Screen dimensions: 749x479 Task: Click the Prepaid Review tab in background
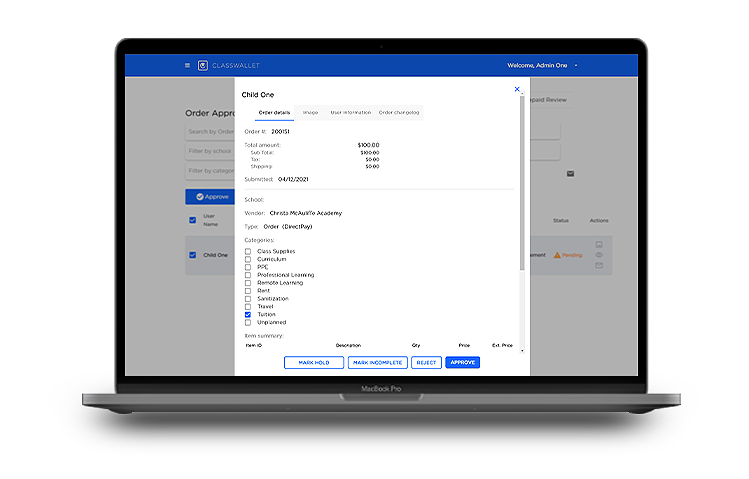click(549, 100)
